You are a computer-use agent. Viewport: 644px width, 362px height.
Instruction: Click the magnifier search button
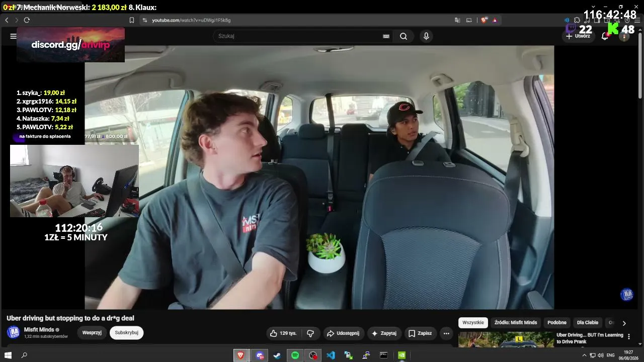pyautogui.click(x=404, y=36)
